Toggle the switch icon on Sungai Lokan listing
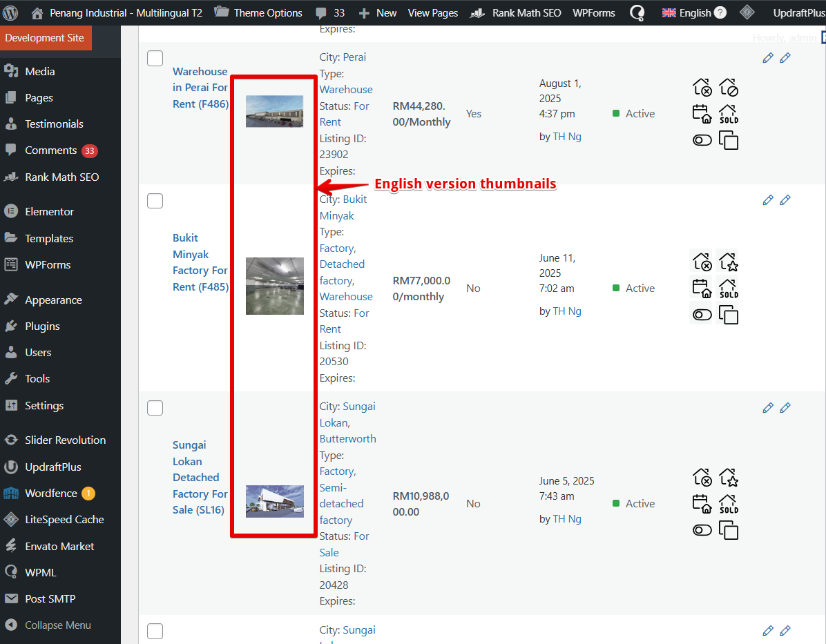 (702, 530)
